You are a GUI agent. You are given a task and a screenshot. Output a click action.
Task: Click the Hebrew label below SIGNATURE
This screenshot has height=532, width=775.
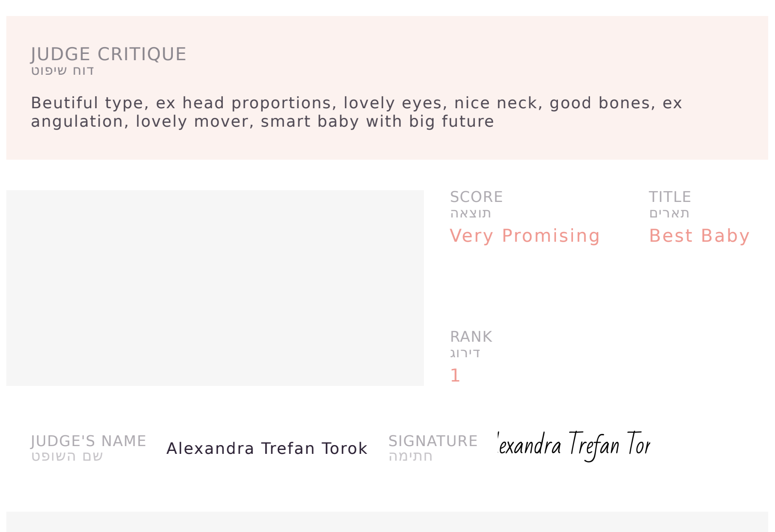(x=410, y=456)
